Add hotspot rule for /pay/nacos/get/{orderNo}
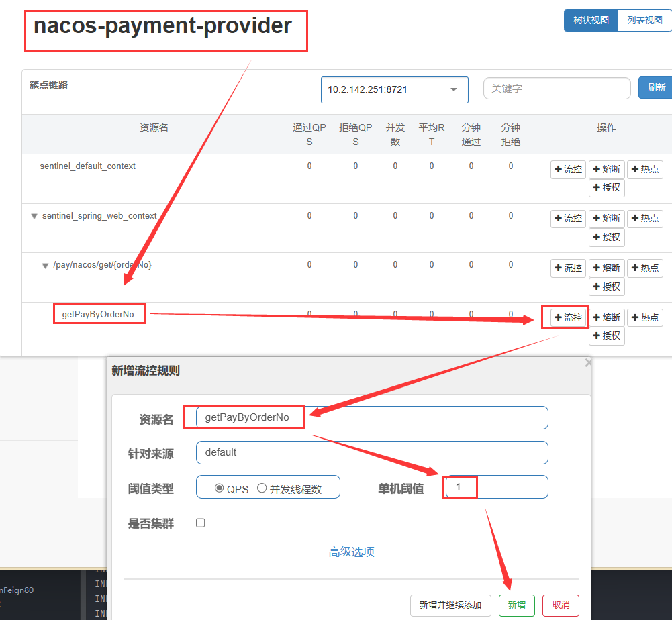Screen dimensions: 672x620 [x=645, y=268]
